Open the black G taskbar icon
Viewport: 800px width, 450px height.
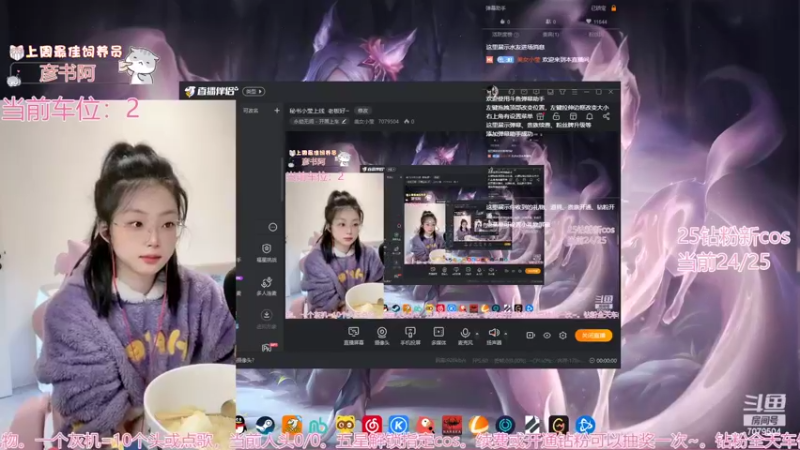point(558,424)
